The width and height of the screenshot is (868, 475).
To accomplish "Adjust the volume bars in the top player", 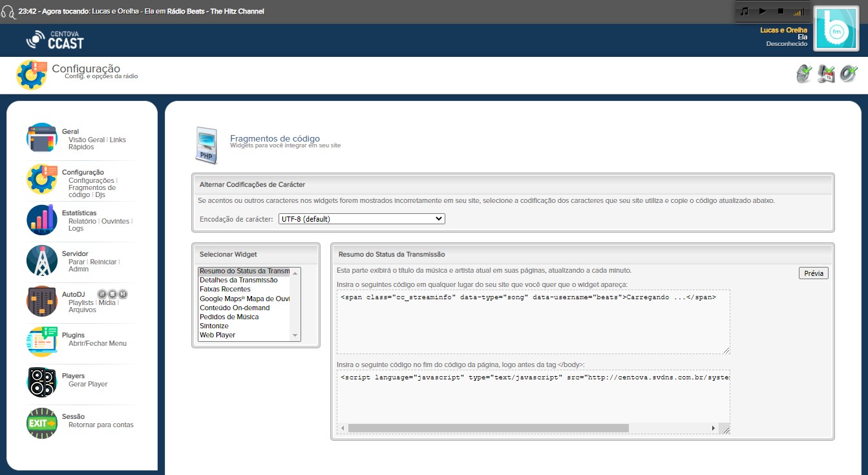I will [x=798, y=12].
